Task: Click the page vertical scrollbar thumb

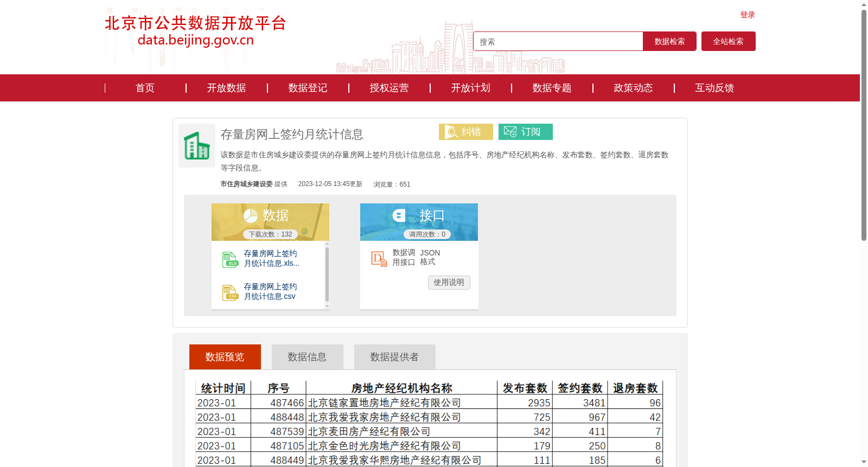Action: [x=864, y=125]
